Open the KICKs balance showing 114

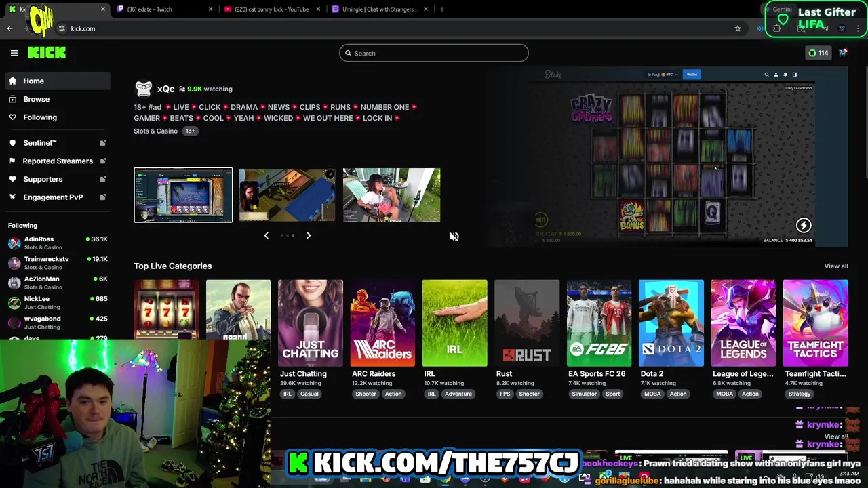[818, 53]
